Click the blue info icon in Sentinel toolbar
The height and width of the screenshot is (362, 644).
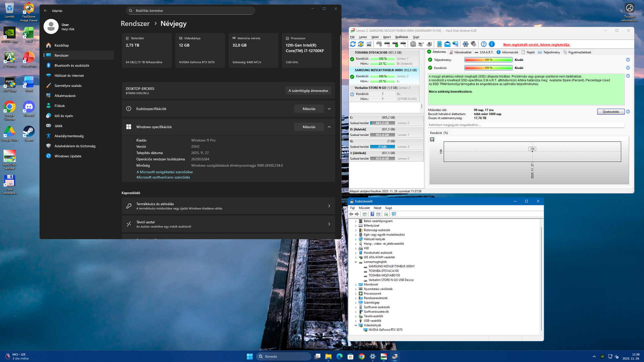[x=492, y=44]
